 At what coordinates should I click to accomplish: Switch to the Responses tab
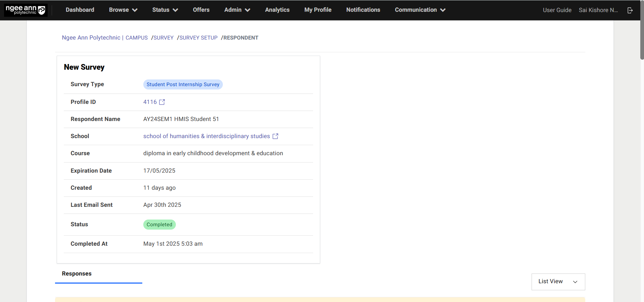point(77,274)
